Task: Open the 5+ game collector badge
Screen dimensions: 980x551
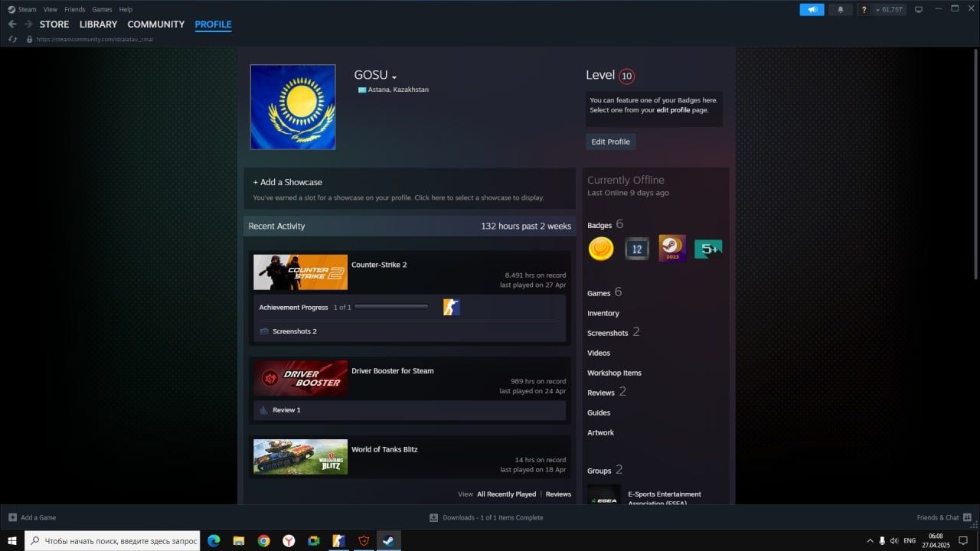Action: pos(708,249)
